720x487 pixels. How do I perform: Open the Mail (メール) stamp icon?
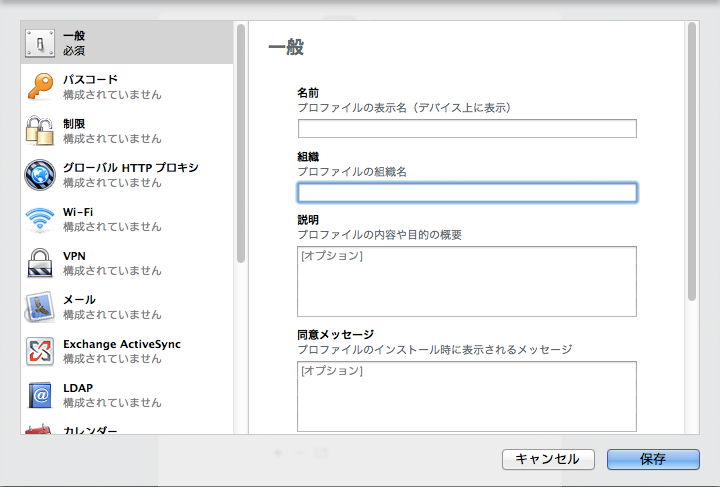pos(40,306)
